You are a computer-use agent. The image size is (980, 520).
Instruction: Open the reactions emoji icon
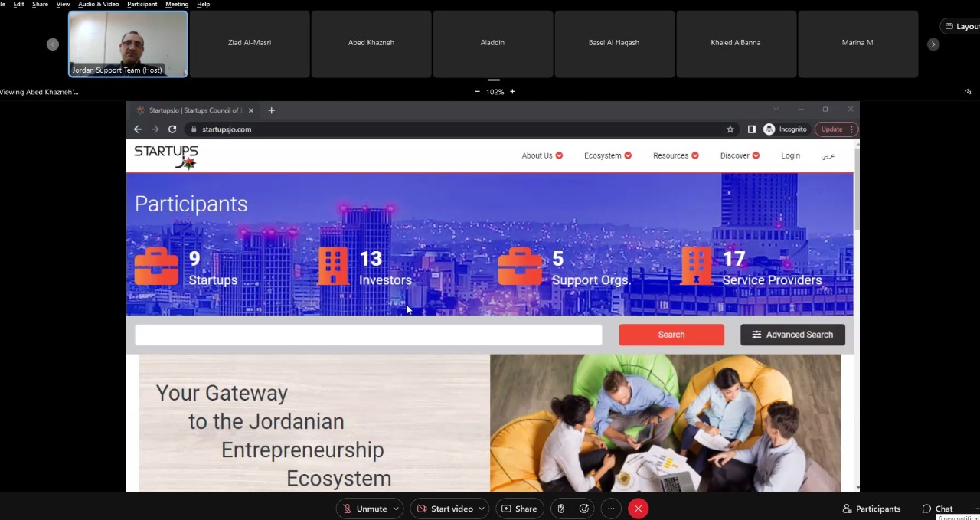tap(584, 509)
